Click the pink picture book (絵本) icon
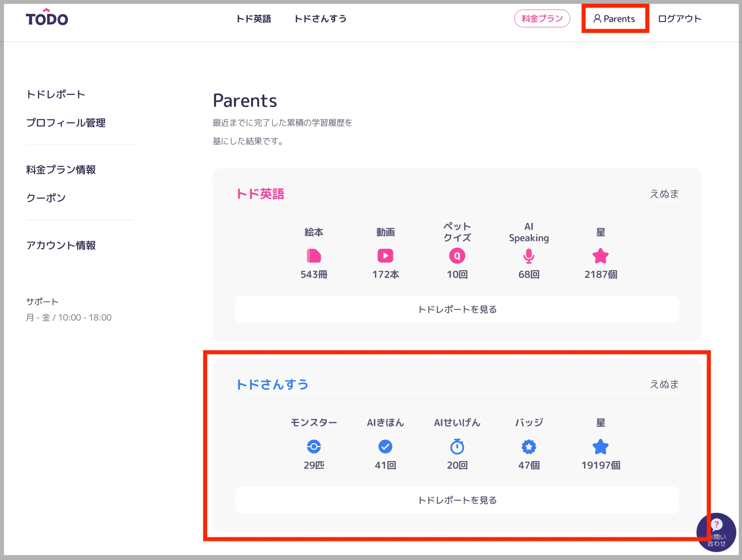 click(314, 256)
